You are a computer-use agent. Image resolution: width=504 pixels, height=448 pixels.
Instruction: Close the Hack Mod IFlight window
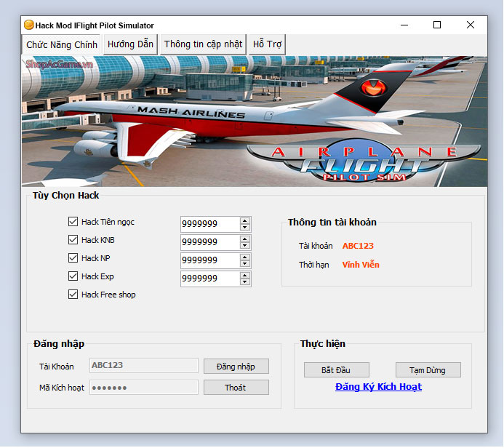coord(471,25)
